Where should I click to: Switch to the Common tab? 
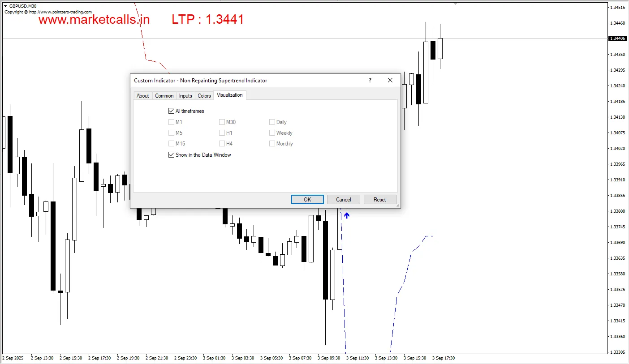164,96
